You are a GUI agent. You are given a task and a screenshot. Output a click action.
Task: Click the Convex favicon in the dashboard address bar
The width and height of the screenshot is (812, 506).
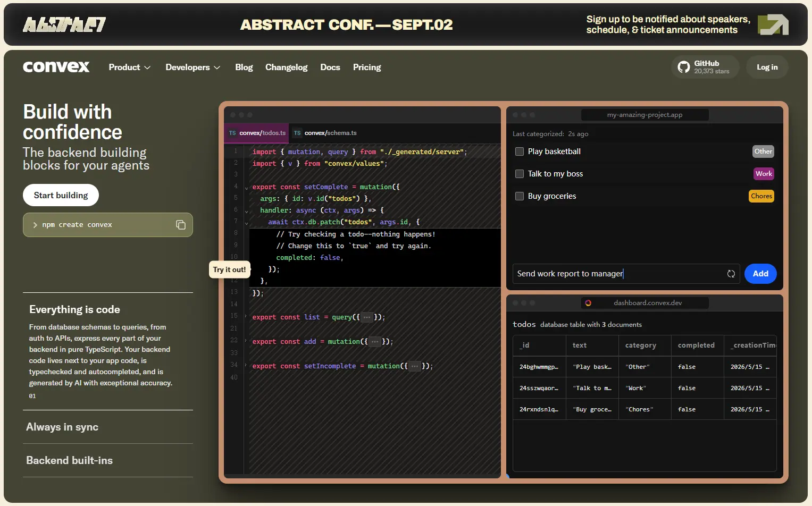click(588, 303)
